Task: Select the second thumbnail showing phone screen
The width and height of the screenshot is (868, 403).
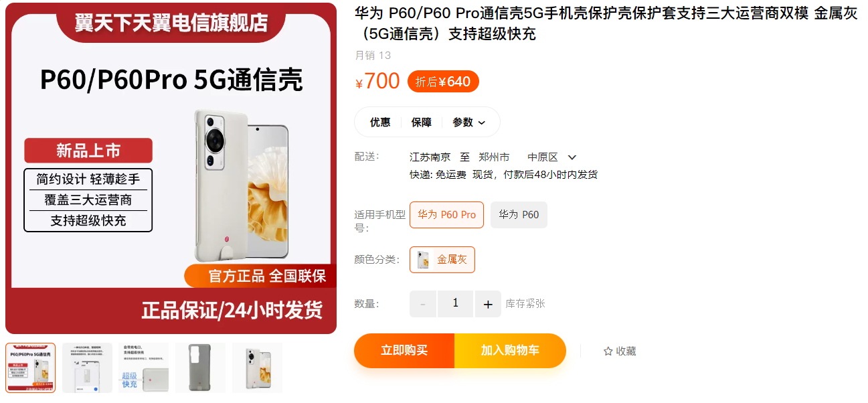Action: (x=88, y=368)
